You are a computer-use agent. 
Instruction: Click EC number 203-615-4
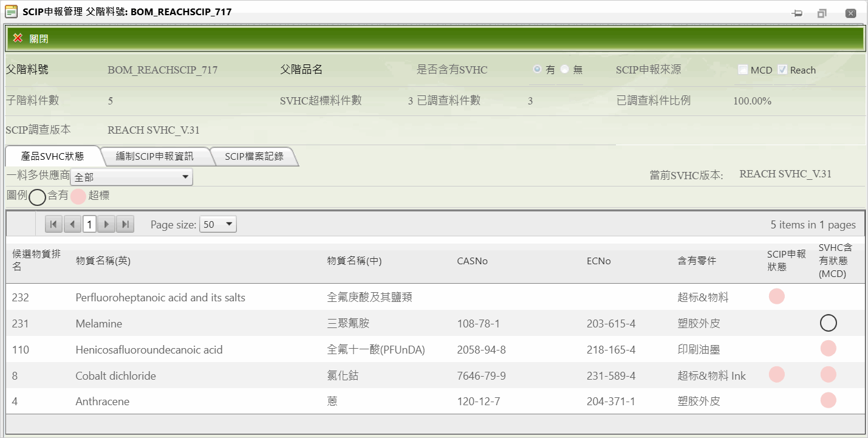[611, 324]
